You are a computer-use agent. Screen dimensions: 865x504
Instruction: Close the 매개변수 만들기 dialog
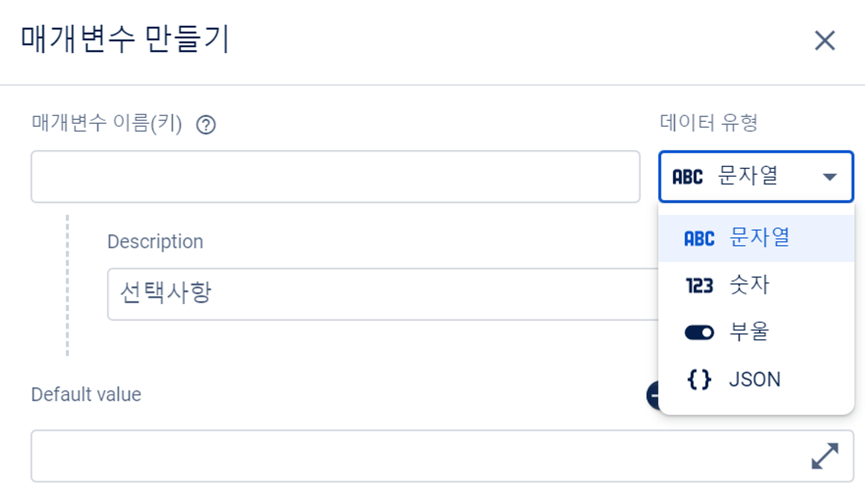click(825, 41)
